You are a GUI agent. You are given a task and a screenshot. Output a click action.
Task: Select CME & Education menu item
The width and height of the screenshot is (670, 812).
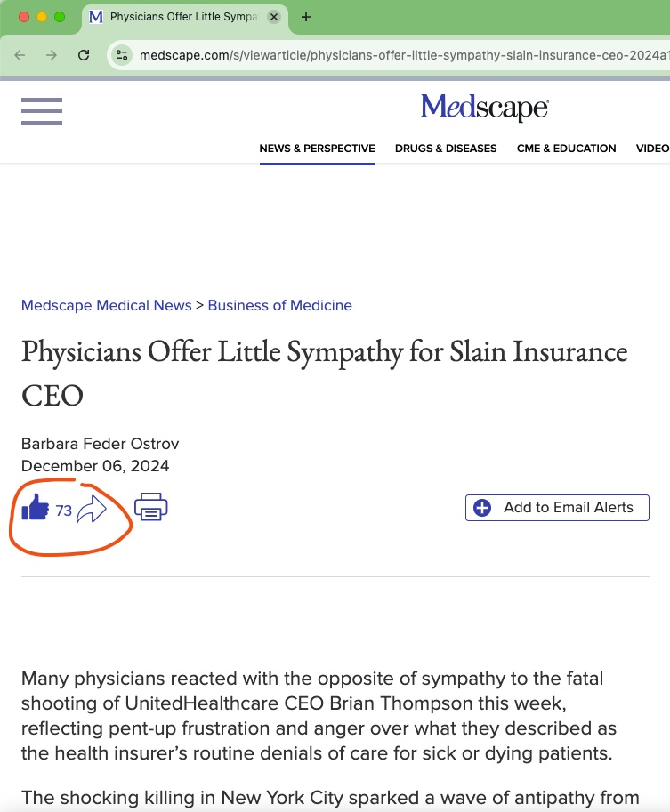pyautogui.click(x=567, y=149)
